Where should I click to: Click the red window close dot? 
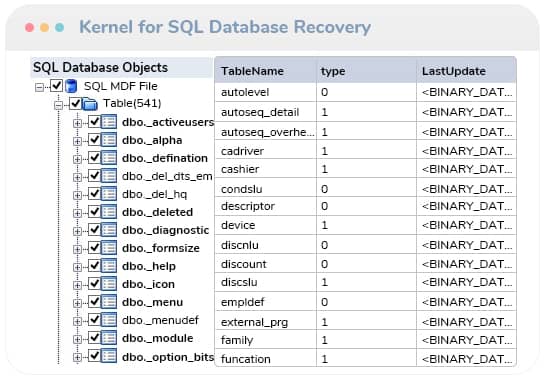pos(30,27)
